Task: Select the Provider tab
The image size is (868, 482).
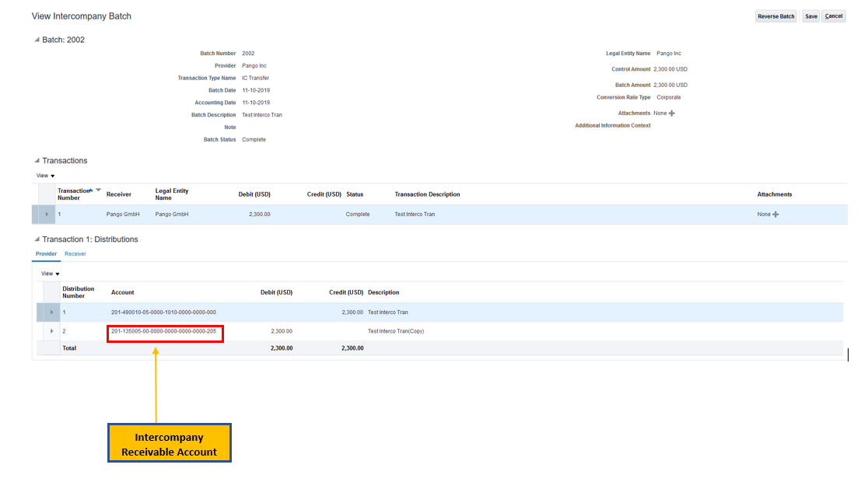Action: pos(46,254)
